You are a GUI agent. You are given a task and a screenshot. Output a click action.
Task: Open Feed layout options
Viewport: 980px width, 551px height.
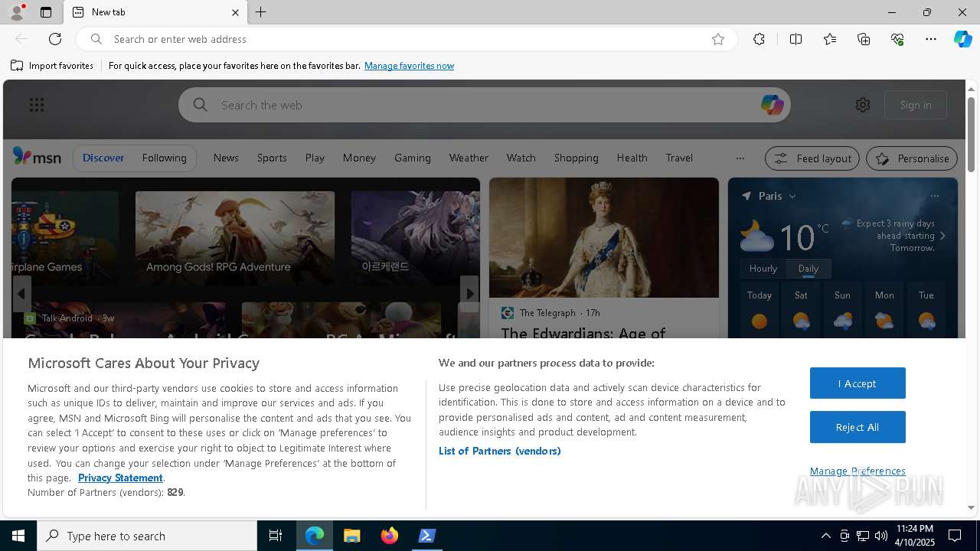coord(812,158)
